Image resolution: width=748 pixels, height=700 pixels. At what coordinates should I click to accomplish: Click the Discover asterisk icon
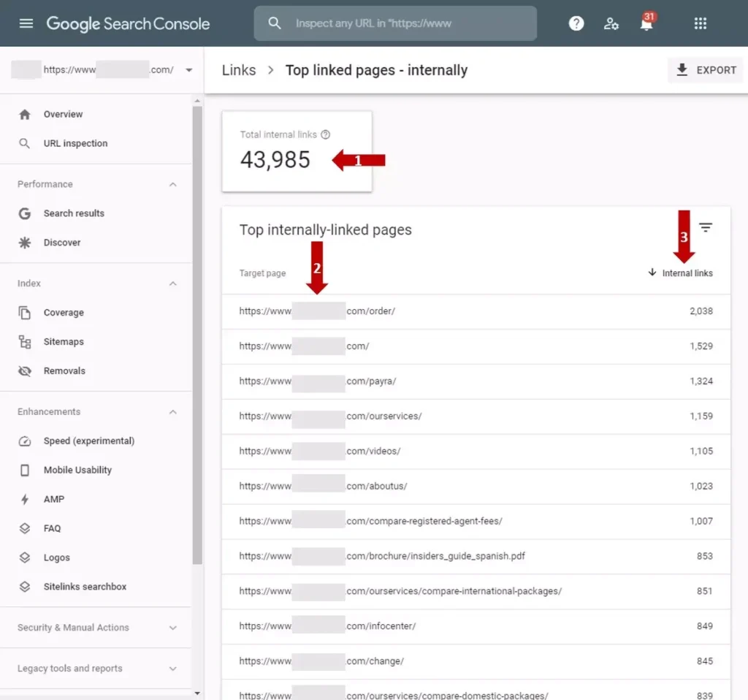pos(25,243)
